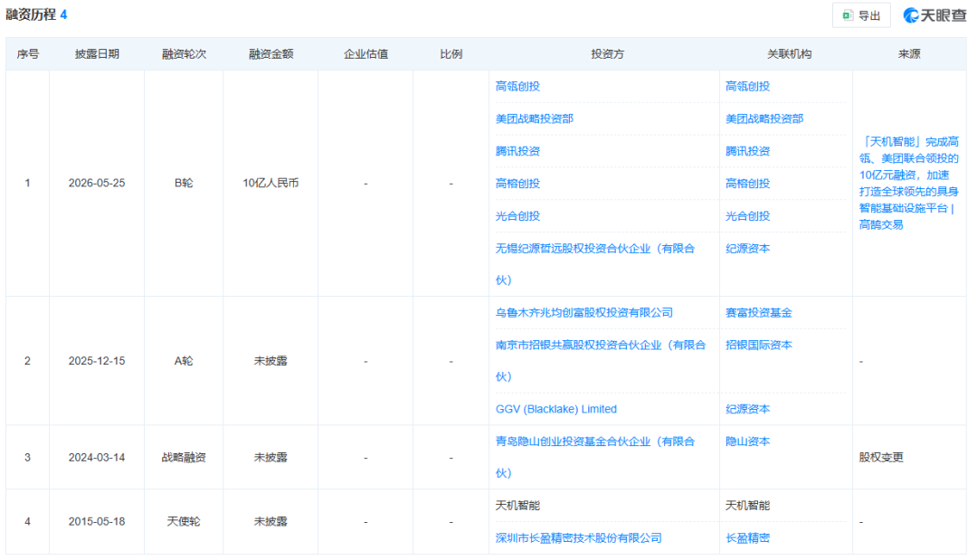Click 天机智能 text in 投资方 column
The width and height of the screenshot is (977, 560).
tap(517, 506)
